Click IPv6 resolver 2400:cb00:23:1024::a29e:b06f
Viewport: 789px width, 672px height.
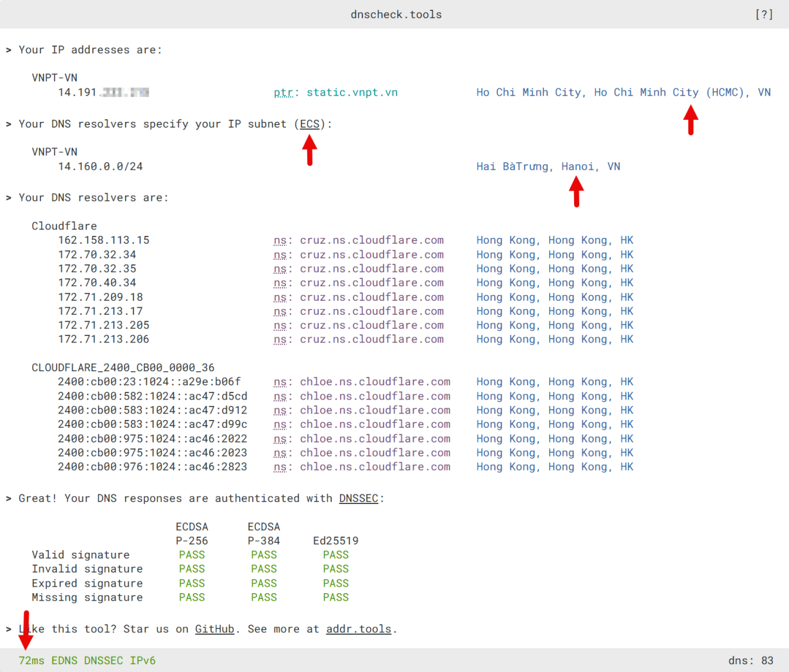click(x=149, y=382)
